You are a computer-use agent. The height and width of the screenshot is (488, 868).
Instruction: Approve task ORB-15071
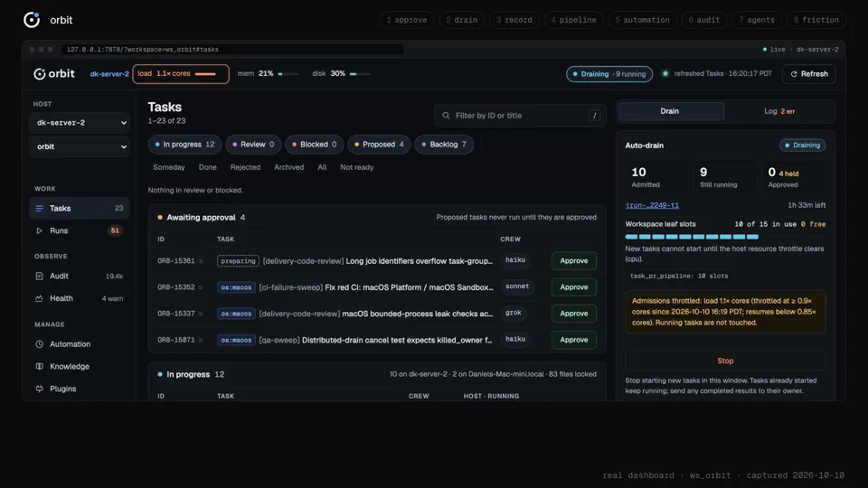tap(574, 340)
